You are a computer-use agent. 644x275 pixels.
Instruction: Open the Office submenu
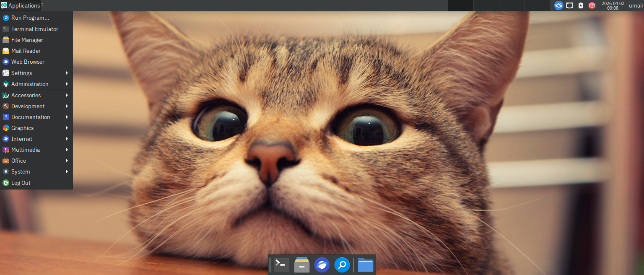(36, 161)
